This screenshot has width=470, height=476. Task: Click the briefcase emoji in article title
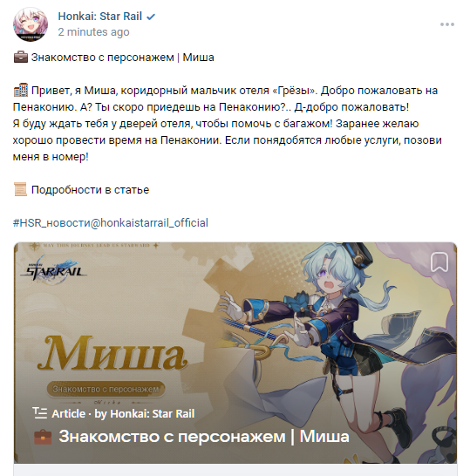(x=43, y=437)
